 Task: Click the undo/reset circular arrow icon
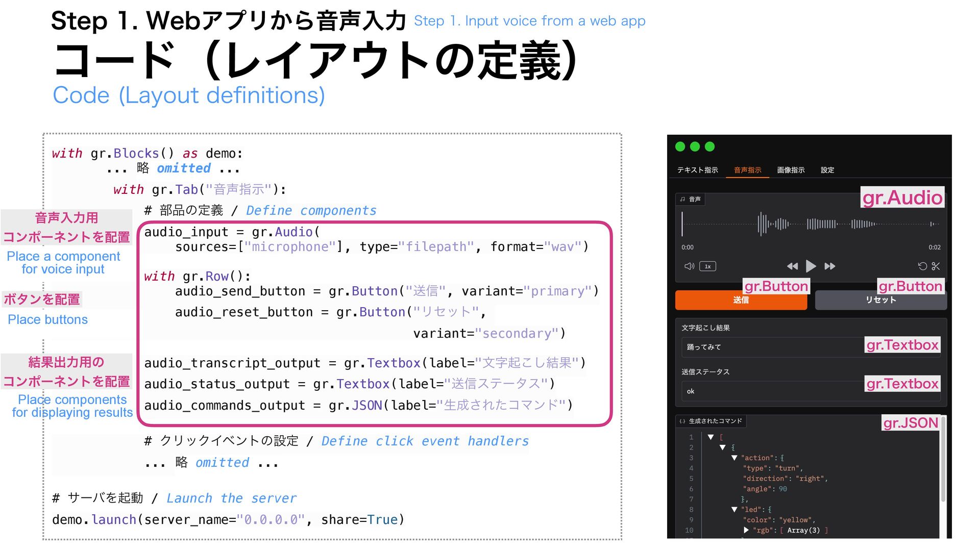922,266
